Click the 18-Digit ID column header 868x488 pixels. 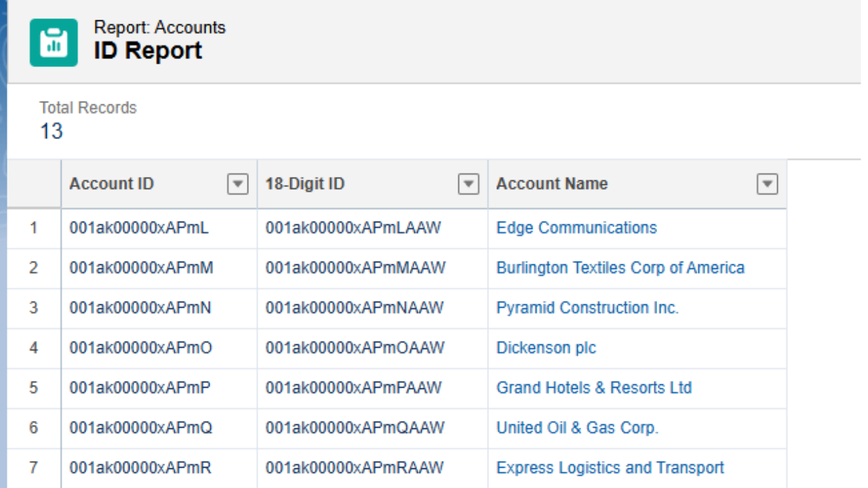pos(304,184)
